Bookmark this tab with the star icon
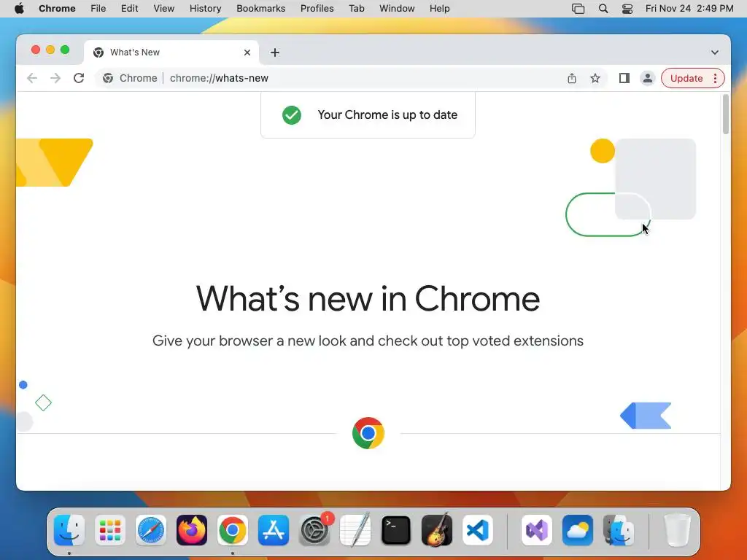747x560 pixels. pyautogui.click(x=595, y=78)
